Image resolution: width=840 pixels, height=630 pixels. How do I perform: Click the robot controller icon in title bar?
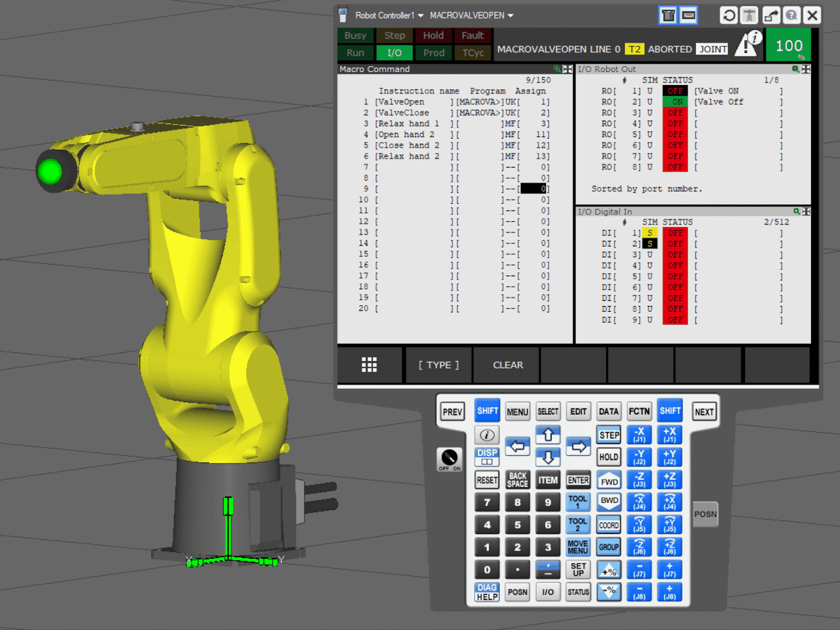343,15
